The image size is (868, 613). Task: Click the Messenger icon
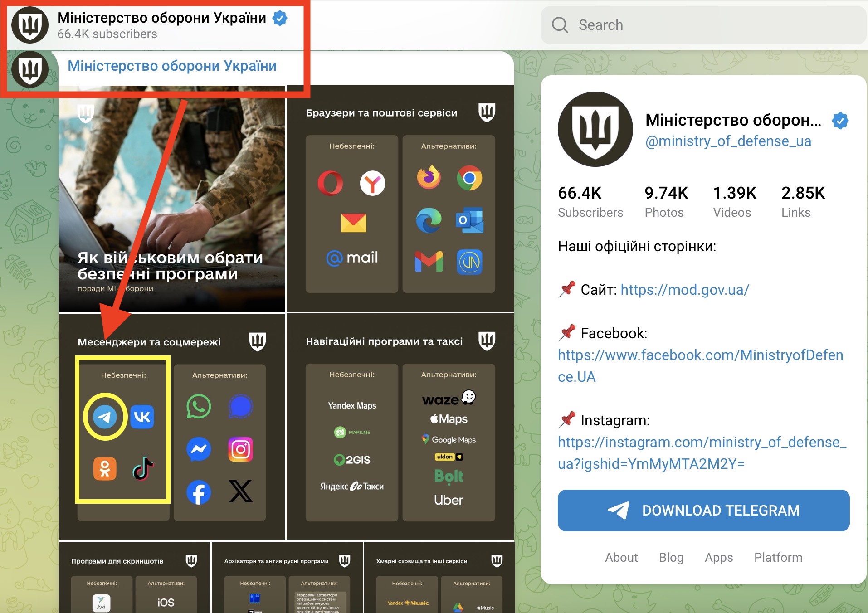(199, 449)
